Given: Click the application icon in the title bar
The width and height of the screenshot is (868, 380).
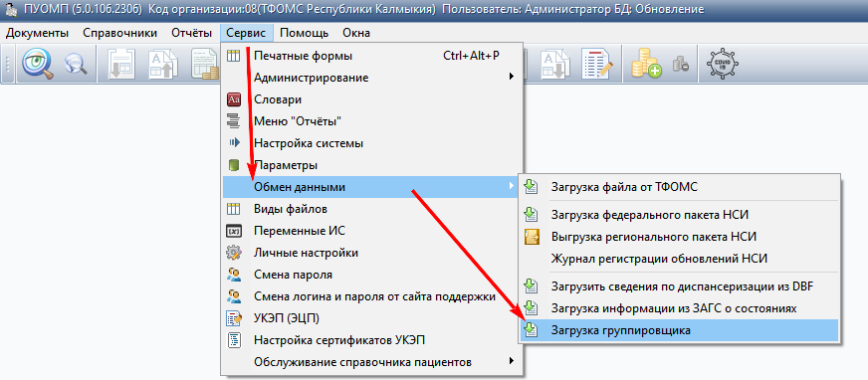Looking at the screenshot, I should (x=10, y=9).
